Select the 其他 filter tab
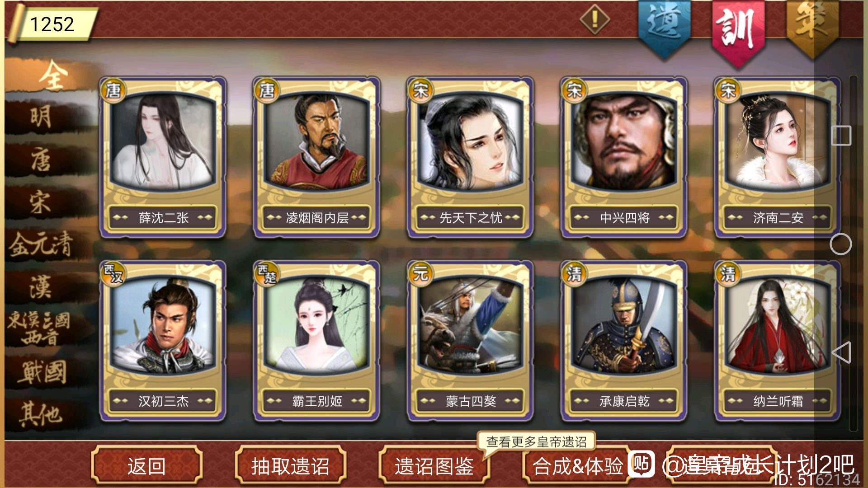The width and height of the screenshot is (868, 488). coord(41,414)
